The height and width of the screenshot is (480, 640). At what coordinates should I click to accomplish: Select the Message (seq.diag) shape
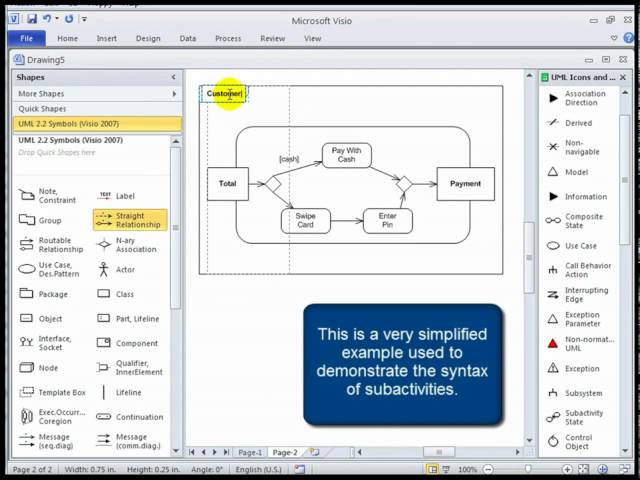coord(45,441)
